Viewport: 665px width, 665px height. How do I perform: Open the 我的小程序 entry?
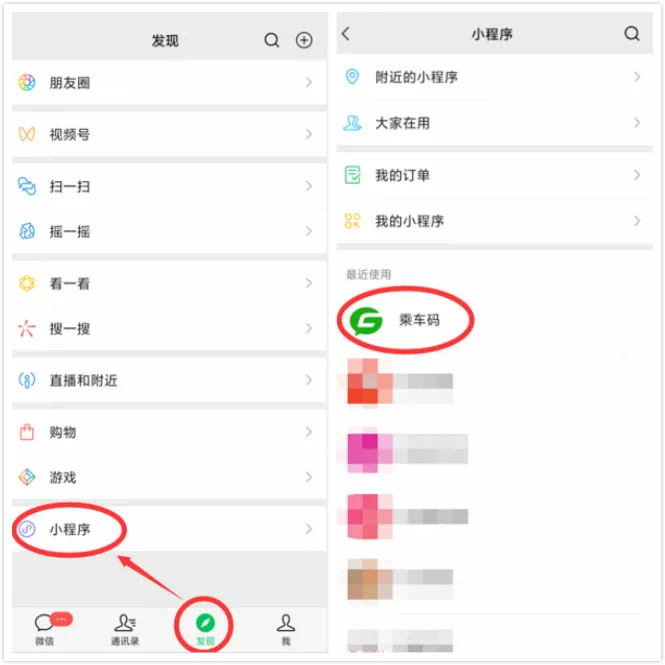click(495, 221)
